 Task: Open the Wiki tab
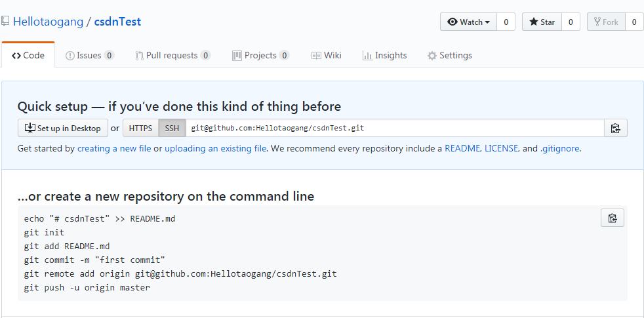click(x=327, y=55)
